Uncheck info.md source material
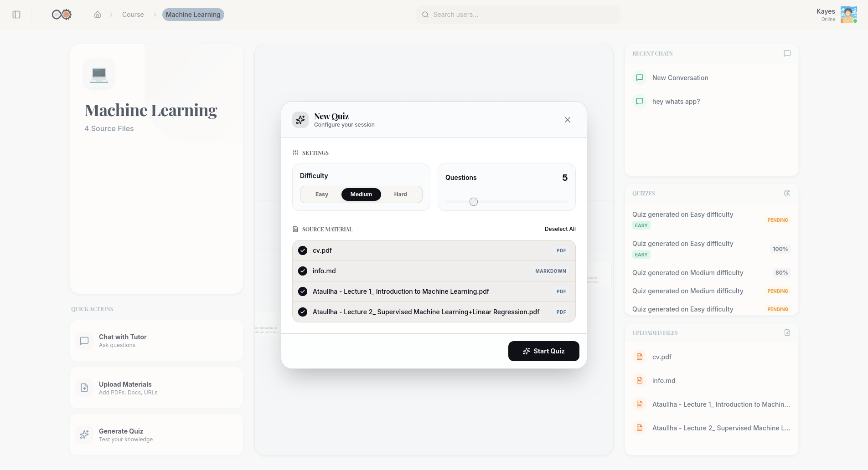 [303, 271]
